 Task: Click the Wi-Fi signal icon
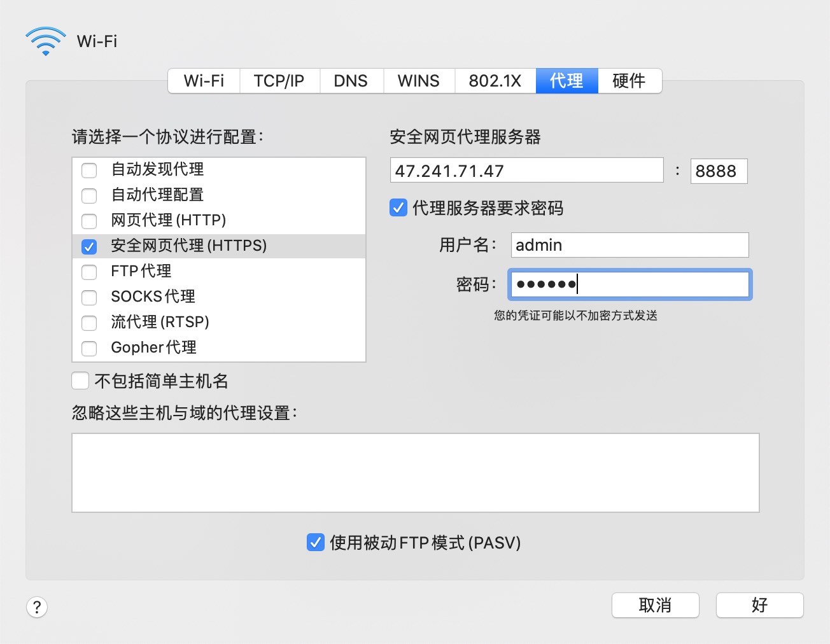(x=45, y=41)
